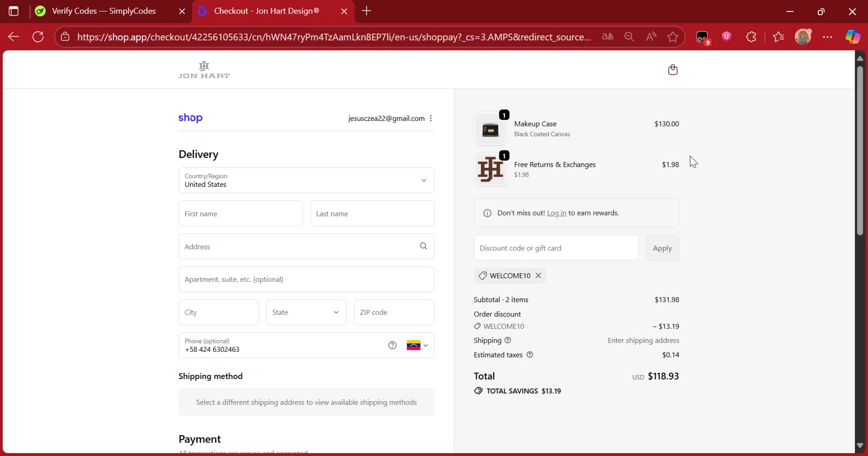Follow the Log in link
The width and height of the screenshot is (868, 456).
(x=557, y=213)
